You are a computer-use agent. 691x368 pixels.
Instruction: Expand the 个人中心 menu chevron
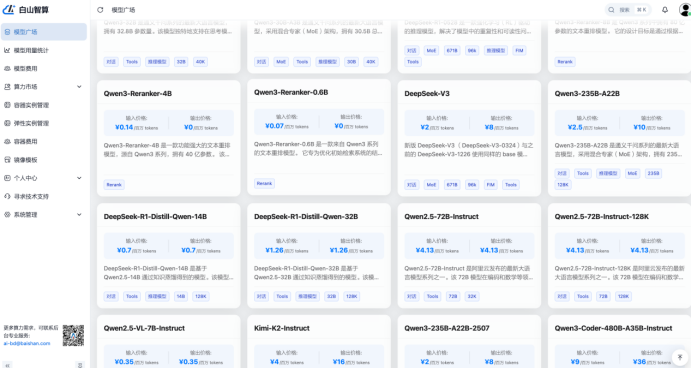coord(79,178)
